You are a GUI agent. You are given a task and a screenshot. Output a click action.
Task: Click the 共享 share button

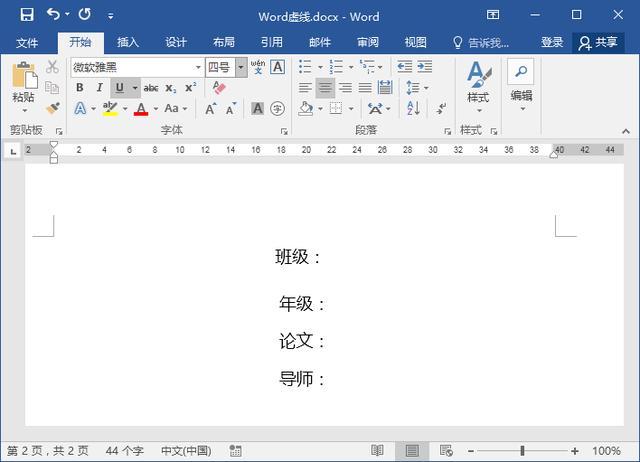click(598, 42)
